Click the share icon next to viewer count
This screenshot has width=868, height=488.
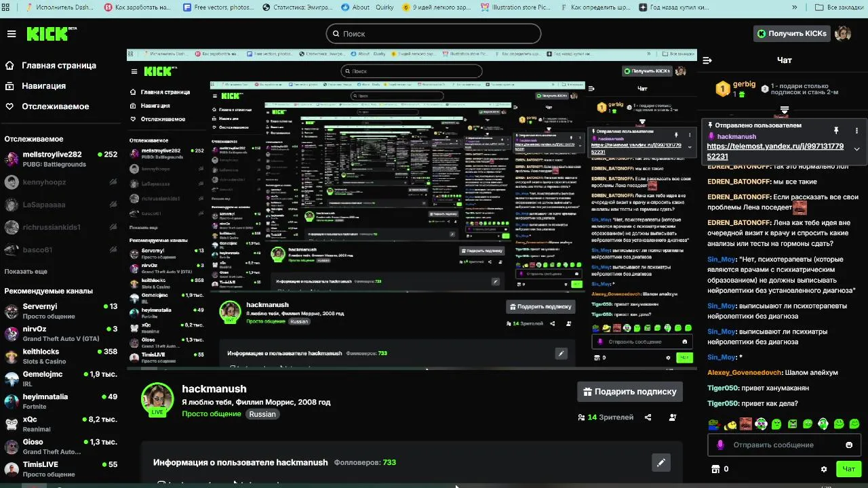click(648, 418)
